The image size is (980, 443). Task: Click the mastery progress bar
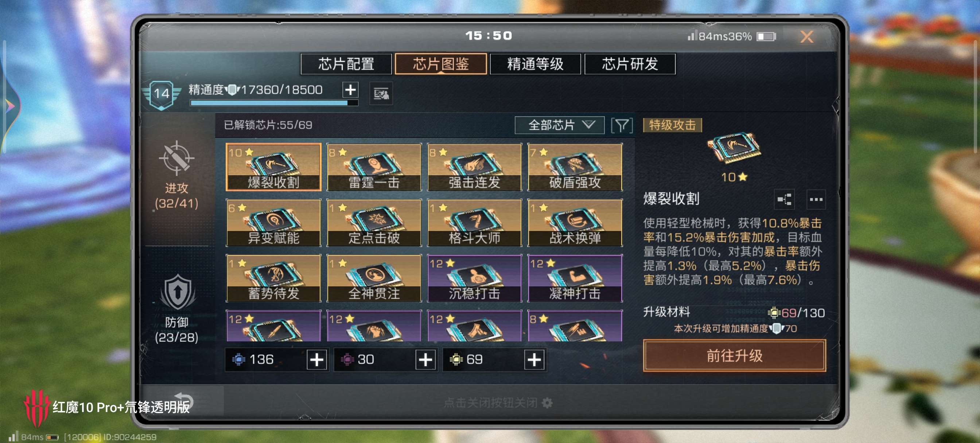pos(274,103)
